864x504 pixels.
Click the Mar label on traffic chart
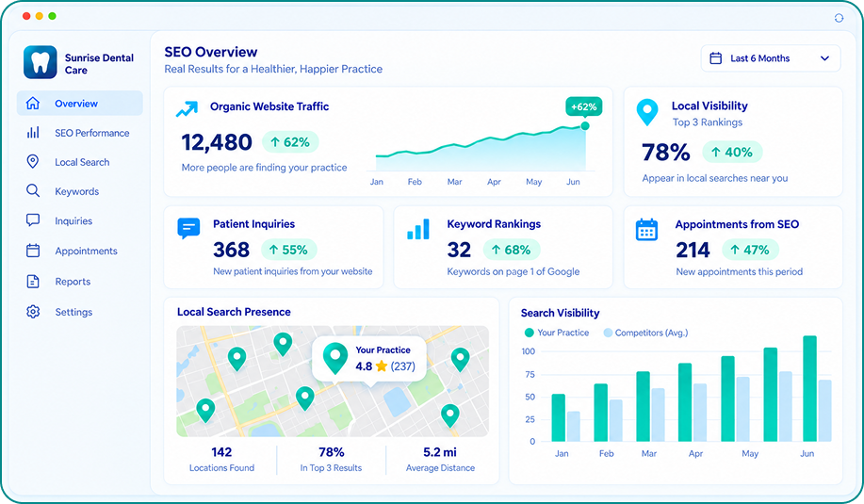tap(454, 182)
